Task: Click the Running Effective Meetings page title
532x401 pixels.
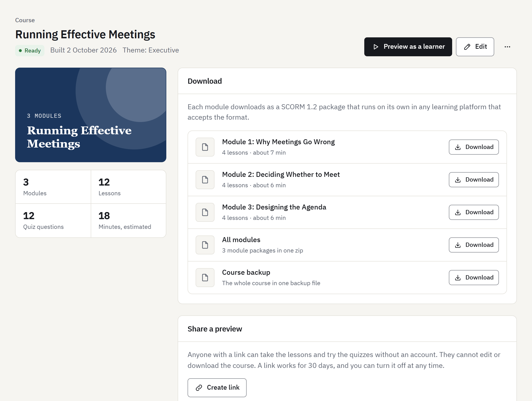Action: (85, 35)
